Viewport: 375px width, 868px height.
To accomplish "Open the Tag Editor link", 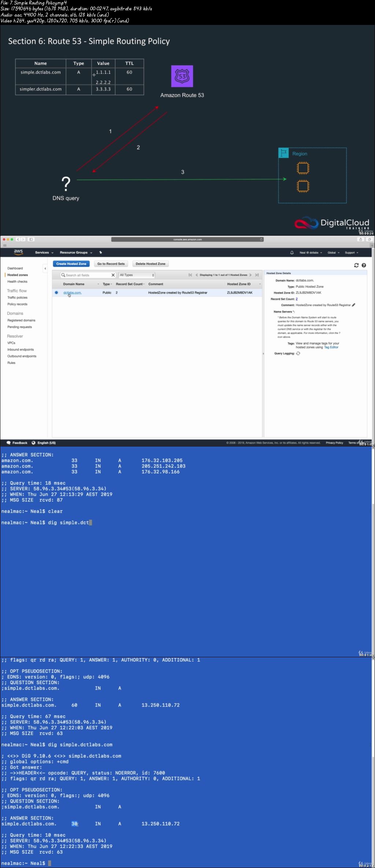I will [331, 347].
